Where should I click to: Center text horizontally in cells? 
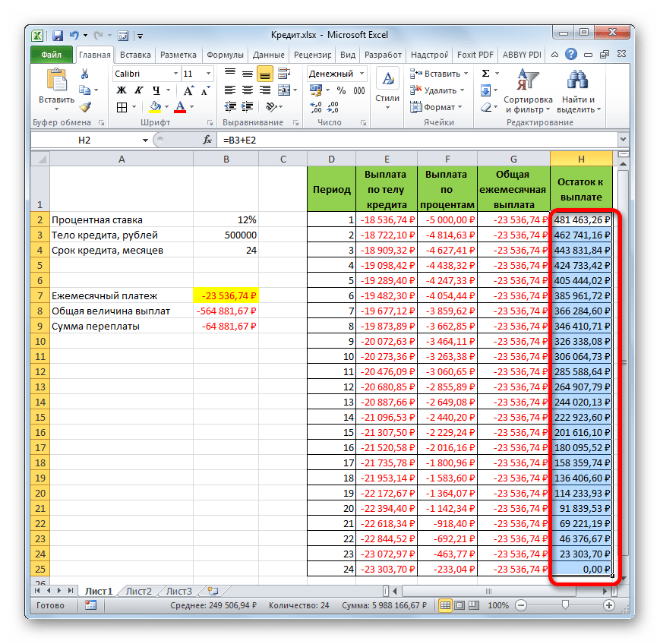pyautogui.click(x=248, y=90)
